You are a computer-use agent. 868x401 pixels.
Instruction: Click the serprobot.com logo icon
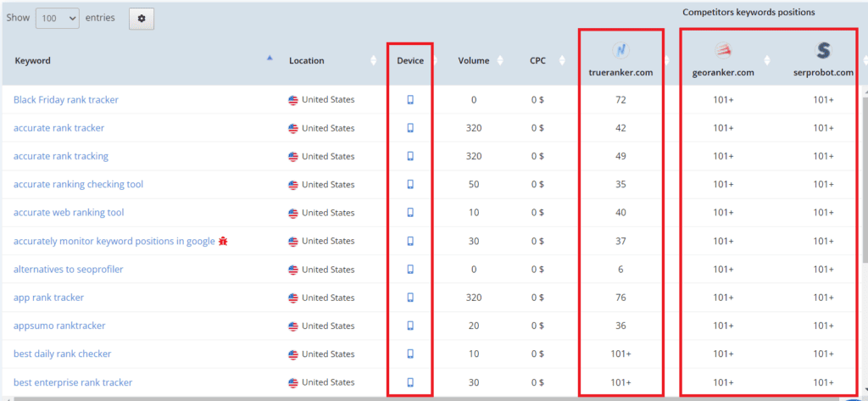824,51
